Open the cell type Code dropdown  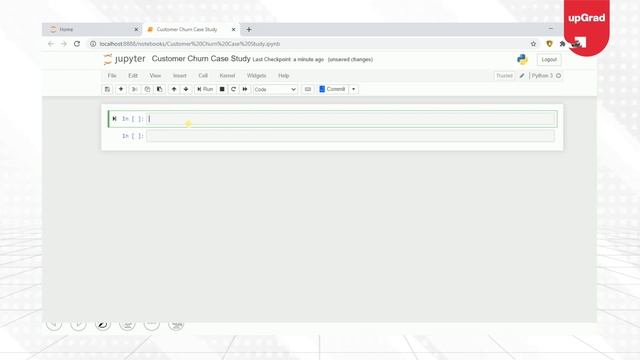click(275, 89)
